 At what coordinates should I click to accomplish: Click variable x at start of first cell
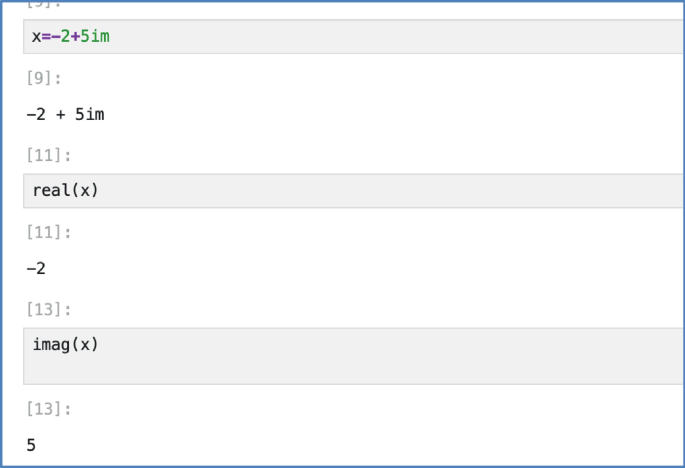point(36,37)
